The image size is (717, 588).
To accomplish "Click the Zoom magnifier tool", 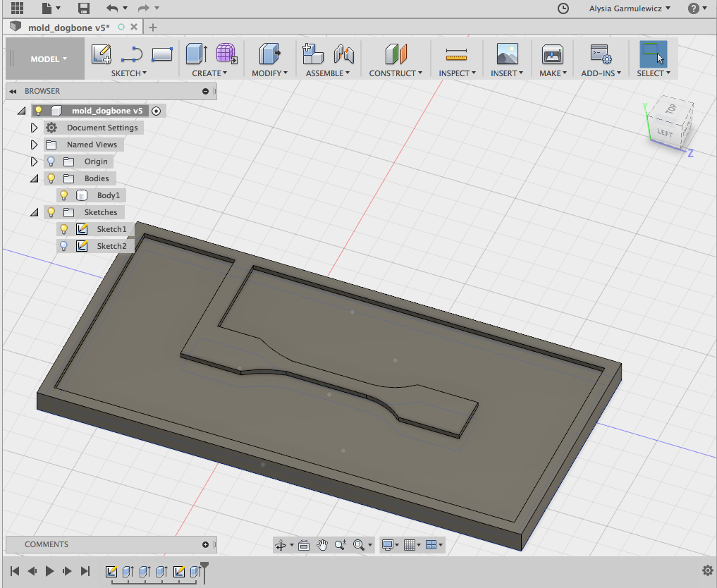I will tap(341, 545).
